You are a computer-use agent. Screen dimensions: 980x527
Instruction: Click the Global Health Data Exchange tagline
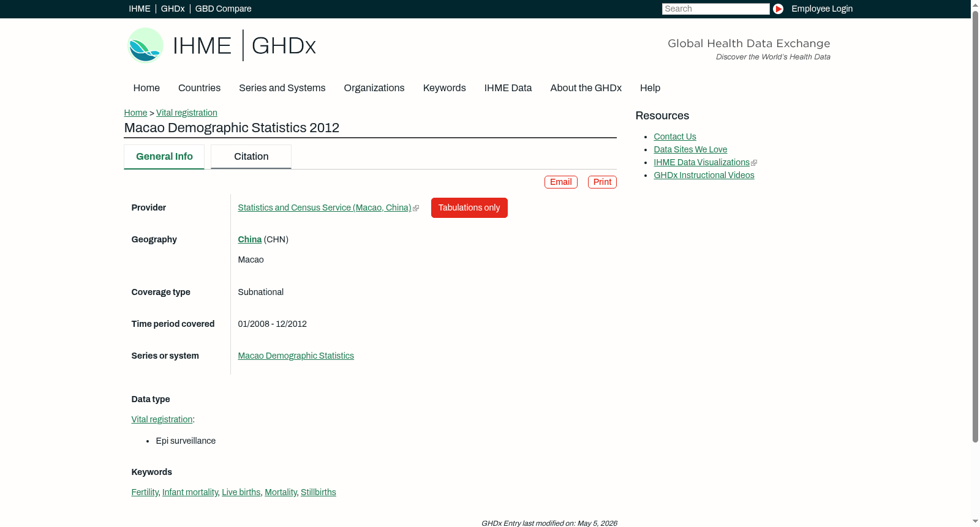748,43
